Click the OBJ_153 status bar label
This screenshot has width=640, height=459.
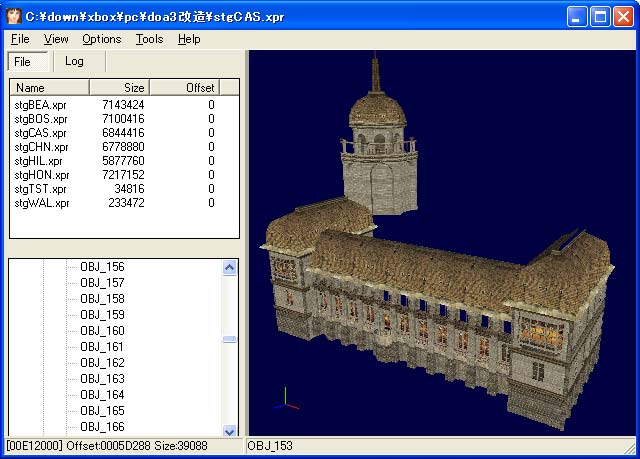pyautogui.click(x=270, y=446)
